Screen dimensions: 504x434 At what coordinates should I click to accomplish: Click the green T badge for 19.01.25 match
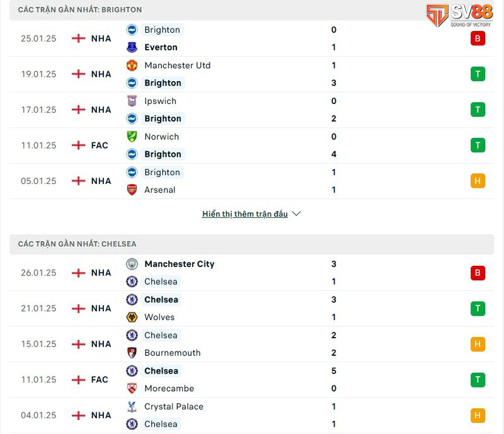pos(478,74)
